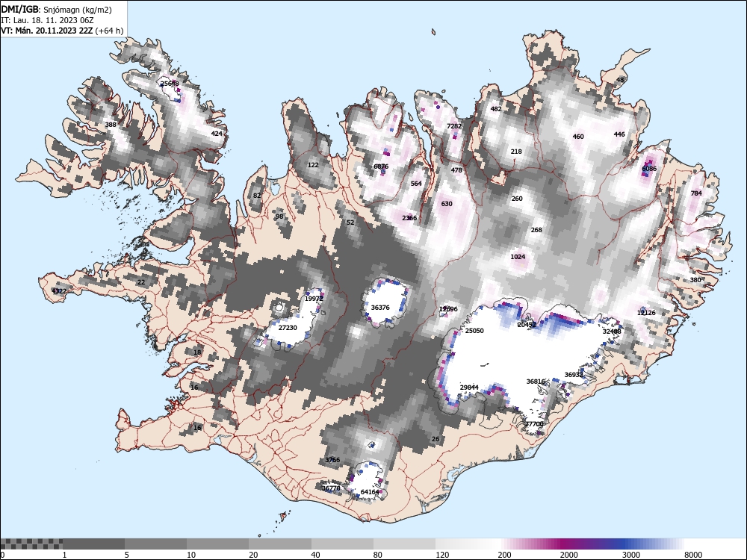Click the value 26 in the south
747x560 pixels.
pyautogui.click(x=436, y=439)
